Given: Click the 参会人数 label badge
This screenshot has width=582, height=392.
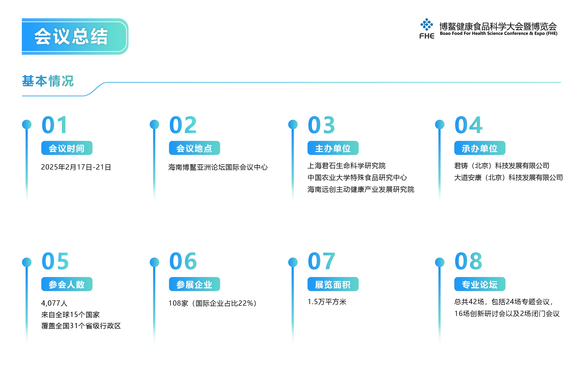Looking at the screenshot, I should tap(67, 284).
